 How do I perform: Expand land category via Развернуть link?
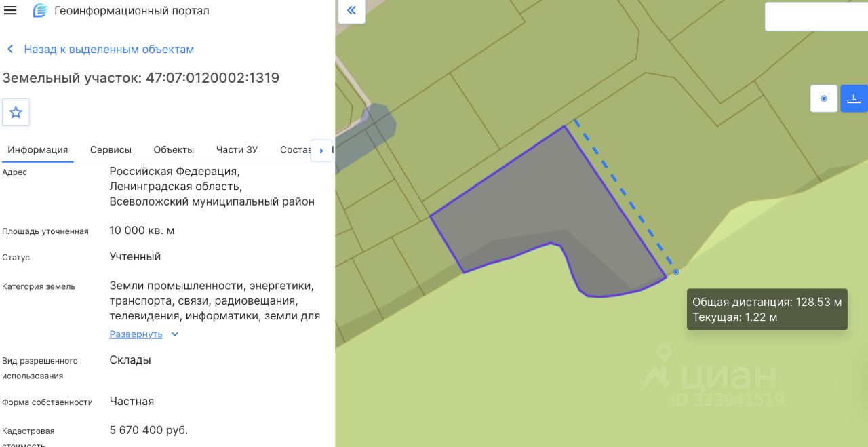click(136, 334)
